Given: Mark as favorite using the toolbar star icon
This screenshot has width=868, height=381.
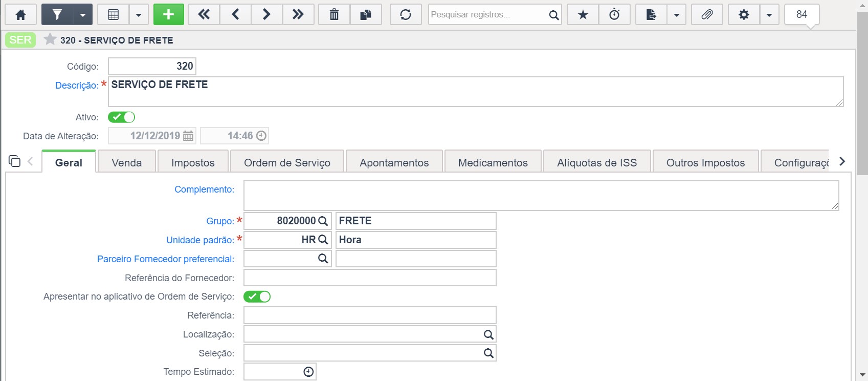Looking at the screenshot, I should point(583,15).
